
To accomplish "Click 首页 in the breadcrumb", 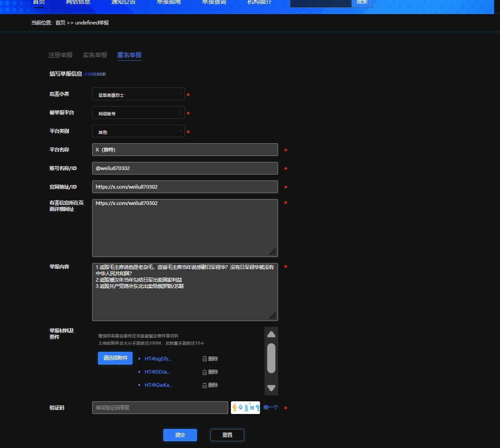I will (x=60, y=23).
